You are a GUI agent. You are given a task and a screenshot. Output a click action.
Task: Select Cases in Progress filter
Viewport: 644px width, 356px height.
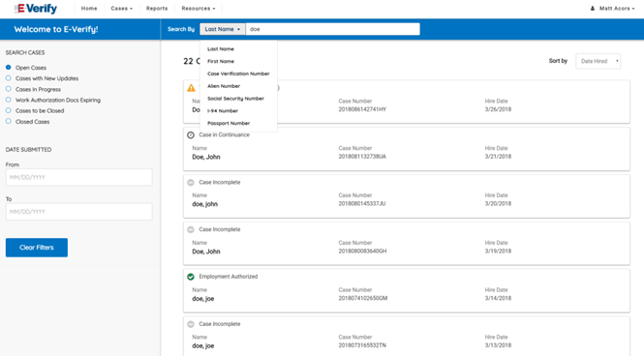(8, 89)
